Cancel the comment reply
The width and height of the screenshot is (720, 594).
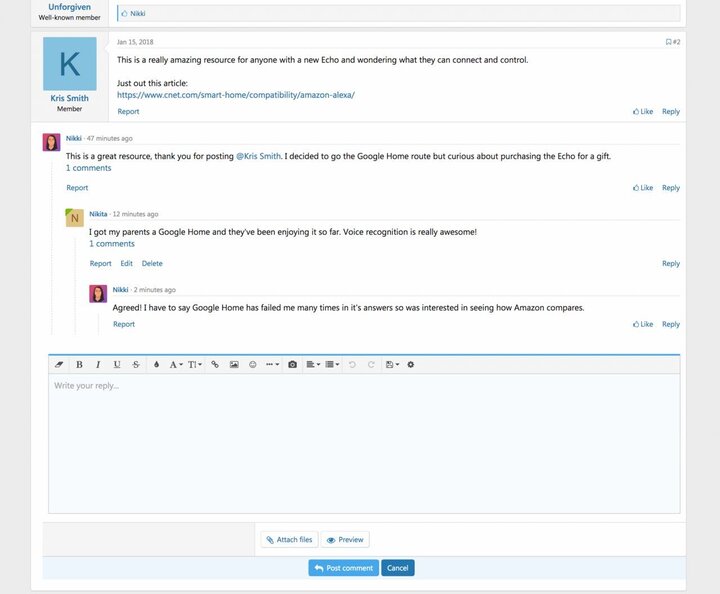tap(397, 568)
